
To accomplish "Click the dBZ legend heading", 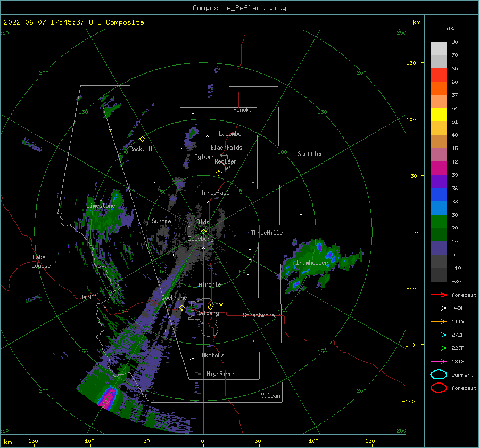I will (451, 29).
